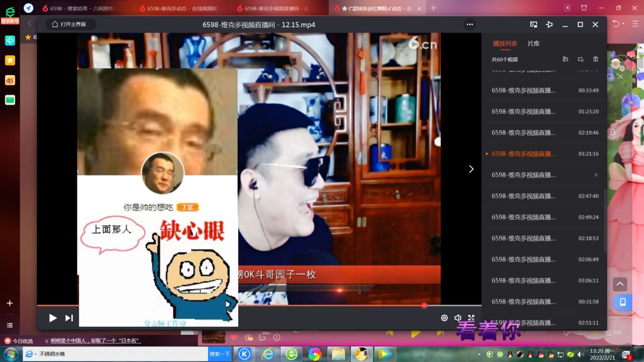Open browser skin shirt icon
Screen dimensions: 644x362
(x=584, y=8)
